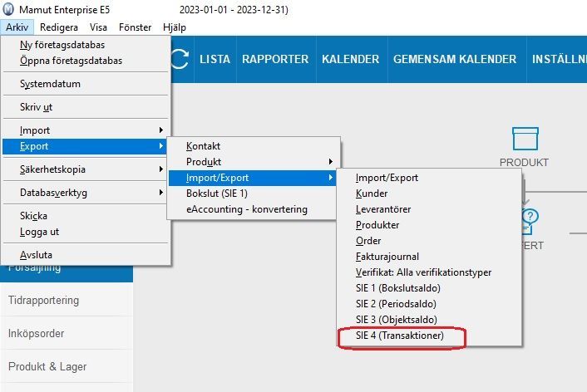Open Tidrapportering in the left sidebar
The image size is (587, 392).
click(x=67, y=300)
